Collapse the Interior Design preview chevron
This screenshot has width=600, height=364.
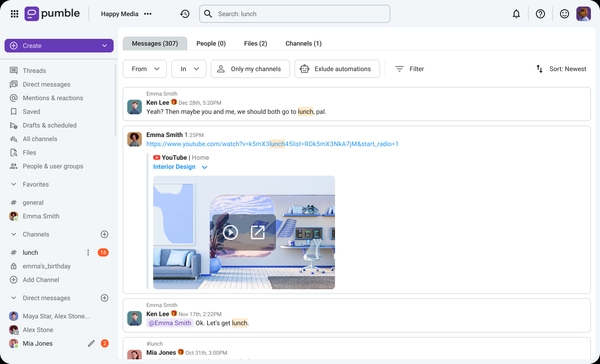204,167
